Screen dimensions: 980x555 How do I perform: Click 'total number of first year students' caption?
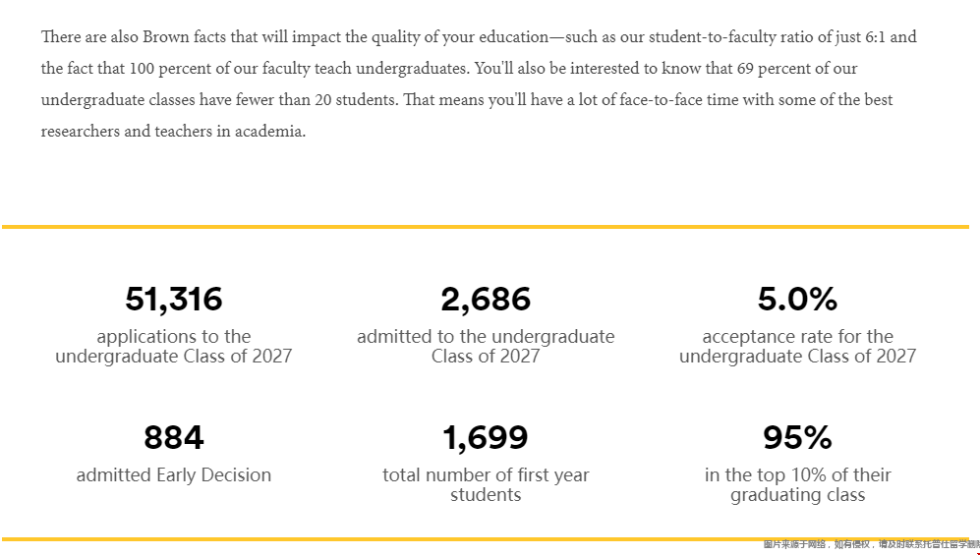click(486, 484)
